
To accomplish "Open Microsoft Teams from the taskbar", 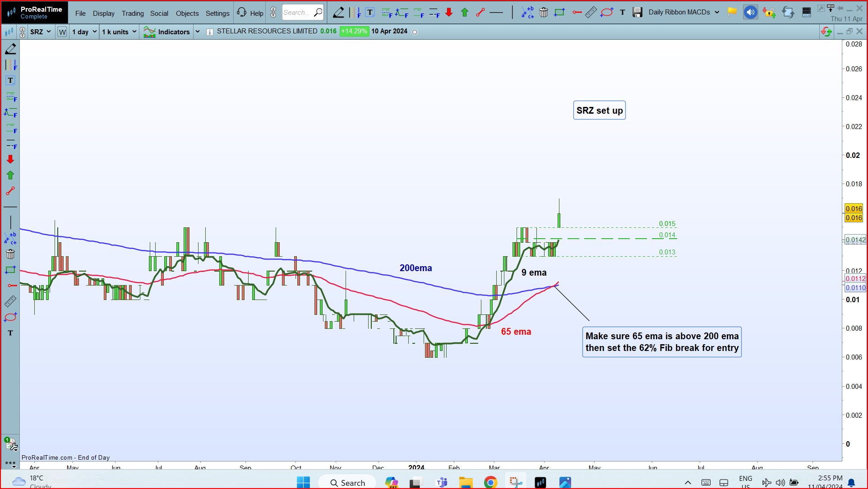I will (442, 483).
